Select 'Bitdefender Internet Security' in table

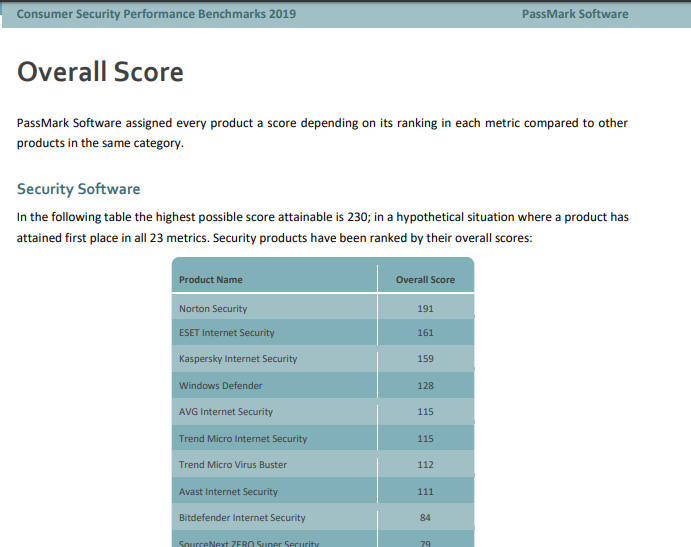242,517
